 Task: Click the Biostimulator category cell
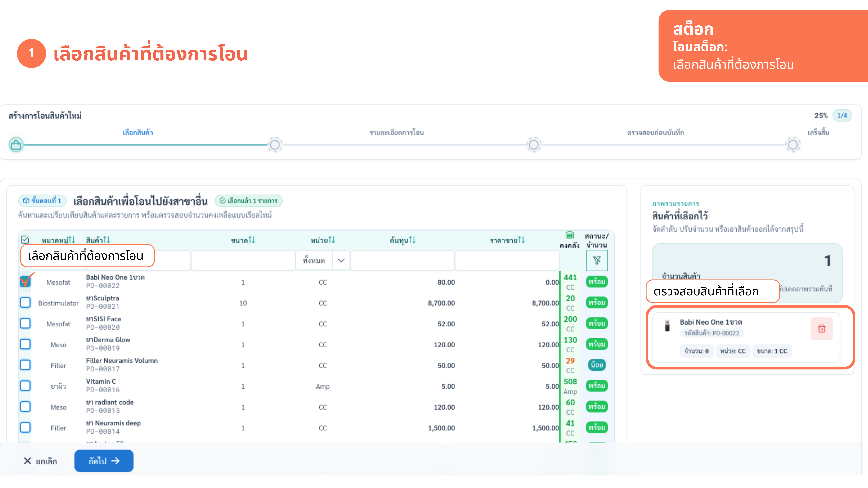[x=58, y=303]
